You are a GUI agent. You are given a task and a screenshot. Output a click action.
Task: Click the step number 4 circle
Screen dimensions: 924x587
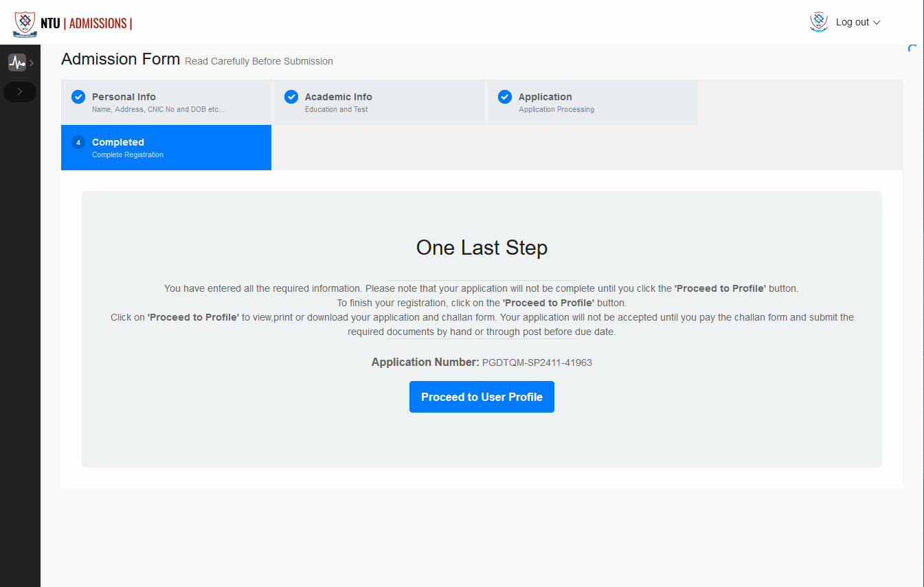pyautogui.click(x=78, y=142)
